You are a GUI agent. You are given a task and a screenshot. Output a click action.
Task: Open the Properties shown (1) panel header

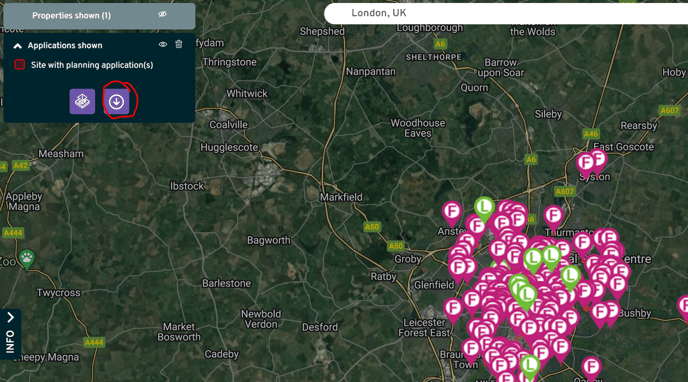point(99,16)
